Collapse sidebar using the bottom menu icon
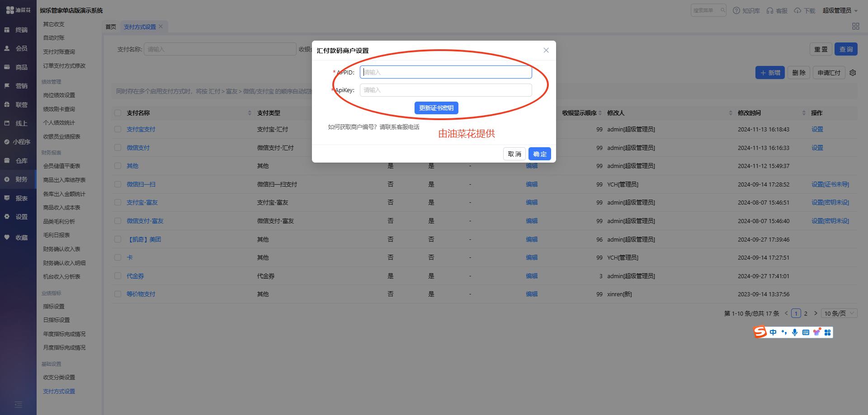868x415 pixels. 18,405
